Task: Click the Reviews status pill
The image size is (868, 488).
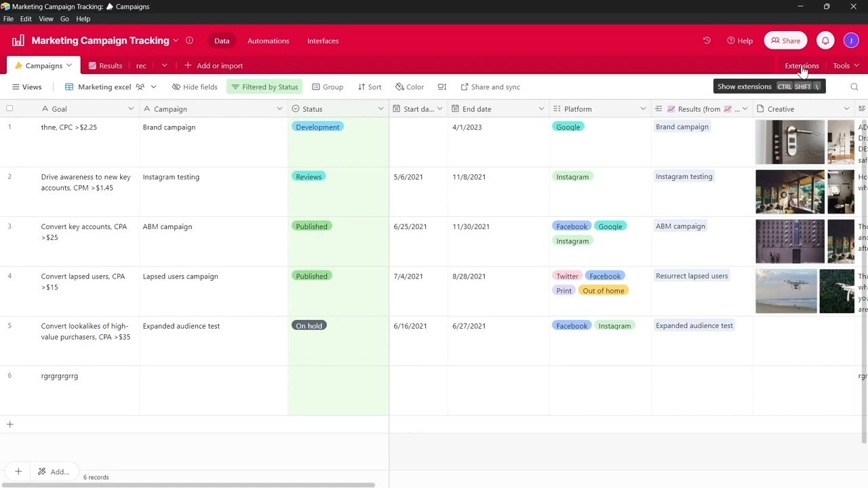Action: (309, 177)
